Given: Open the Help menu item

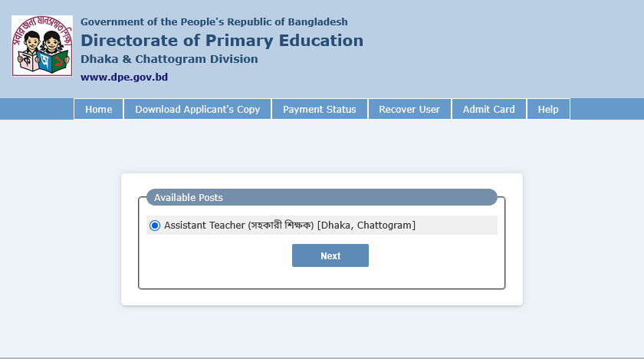Looking at the screenshot, I should (x=548, y=109).
